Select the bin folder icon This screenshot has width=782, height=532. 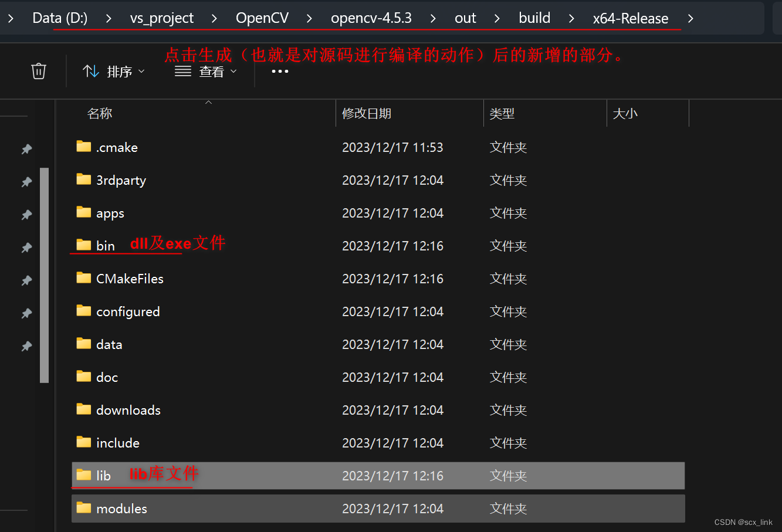(84, 245)
